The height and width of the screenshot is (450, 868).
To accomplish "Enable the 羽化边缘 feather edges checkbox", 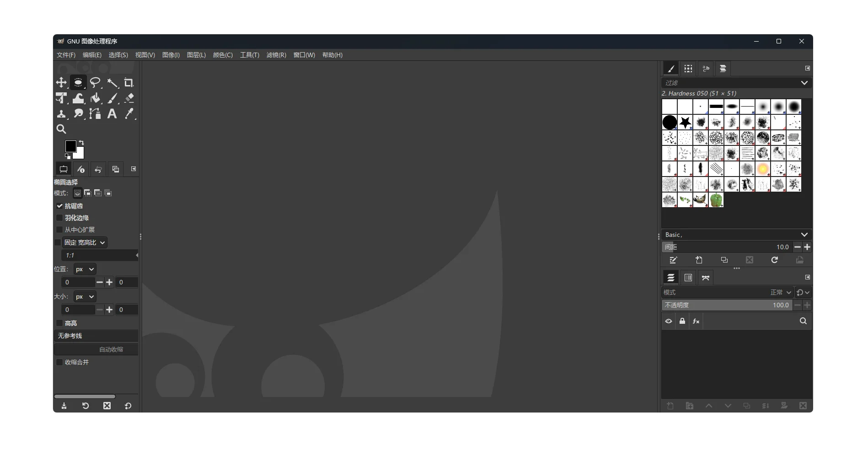I will point(59,218).
